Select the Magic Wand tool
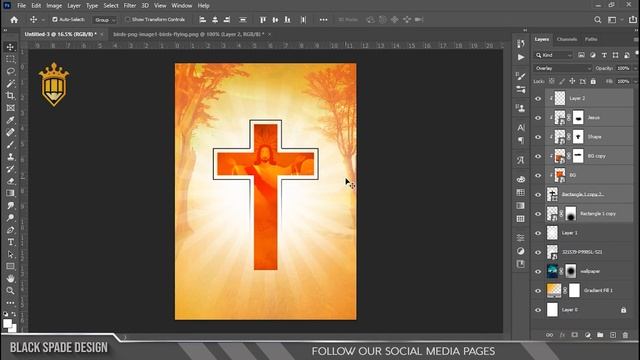Viewport: 640px width, 360px height. coord(11,84)
